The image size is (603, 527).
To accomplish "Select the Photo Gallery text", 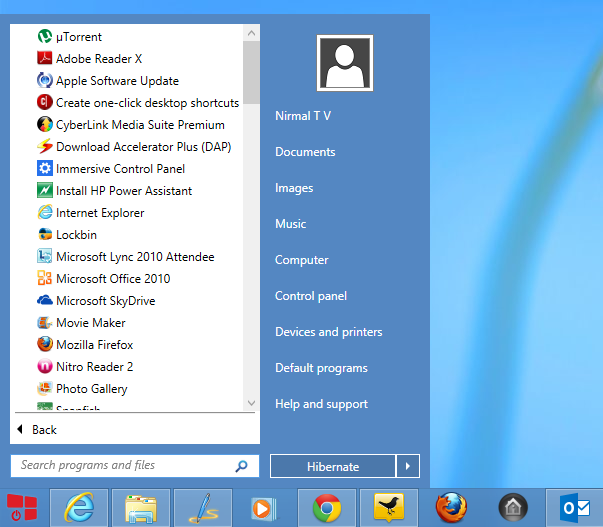I will point(92,389).
